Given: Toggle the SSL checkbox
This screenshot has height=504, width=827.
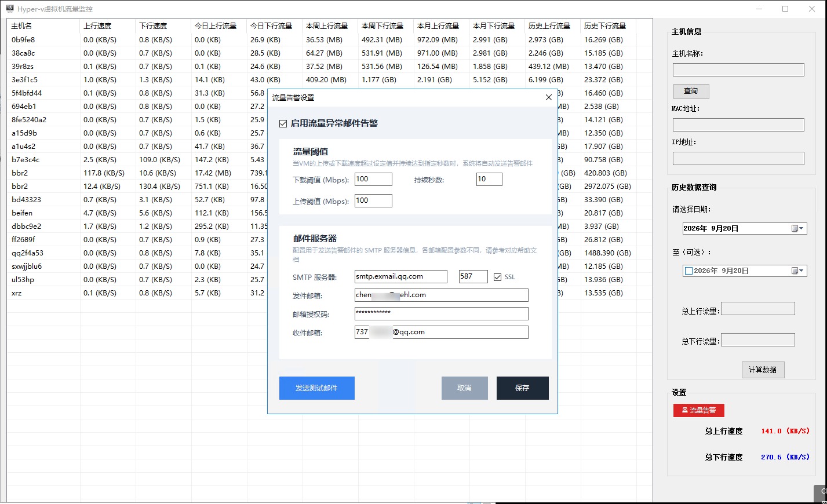Looking at the screenshot, I should click(497, 277).
